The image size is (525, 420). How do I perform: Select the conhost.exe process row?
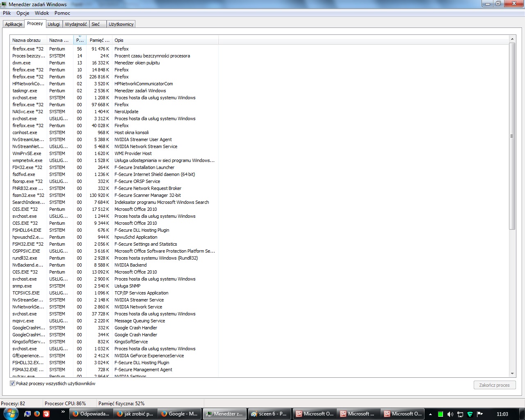point(114,132)
